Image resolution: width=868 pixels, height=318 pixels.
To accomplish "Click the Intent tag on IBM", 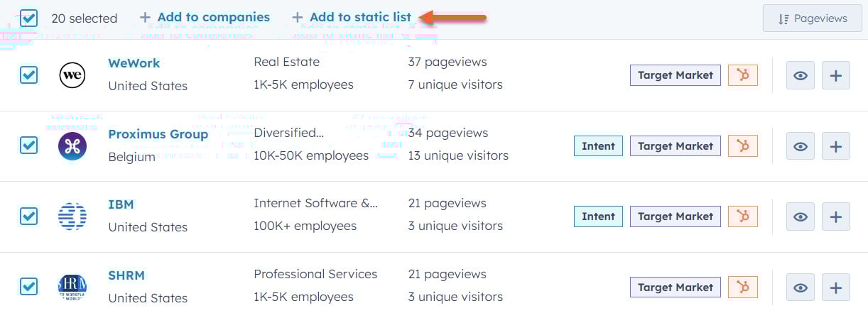I will pos(598,216).
